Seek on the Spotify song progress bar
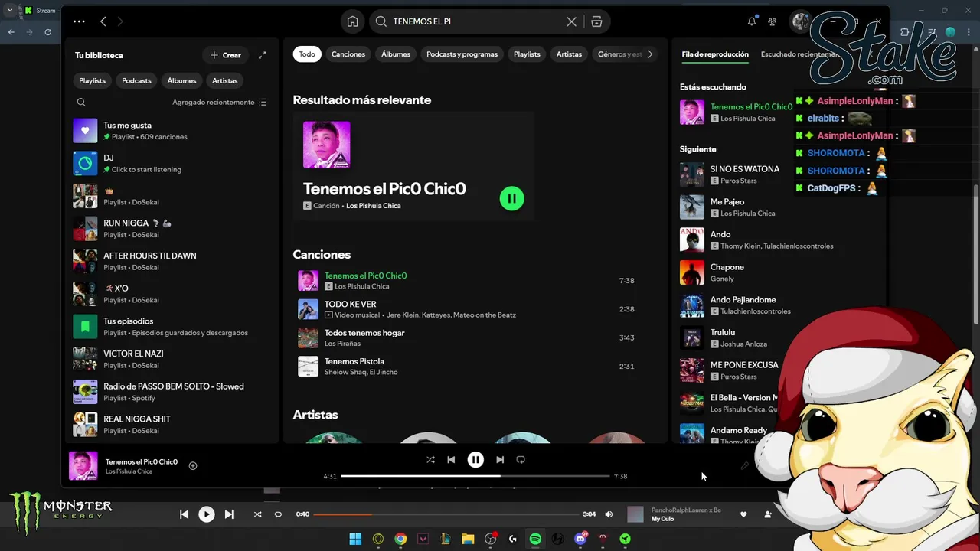The image size is (980, 551). (475, 476)
